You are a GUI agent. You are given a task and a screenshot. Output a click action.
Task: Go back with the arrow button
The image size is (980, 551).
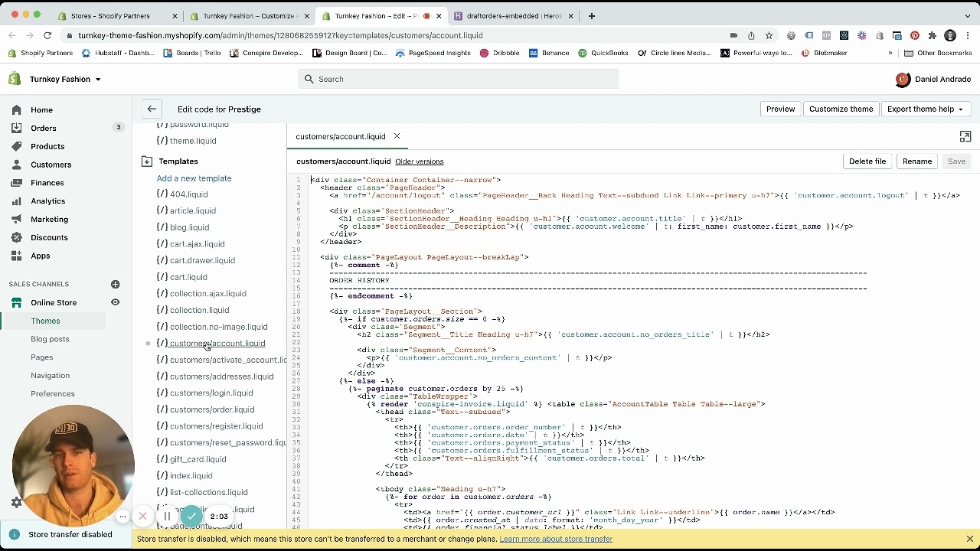[x=152, y=109]
